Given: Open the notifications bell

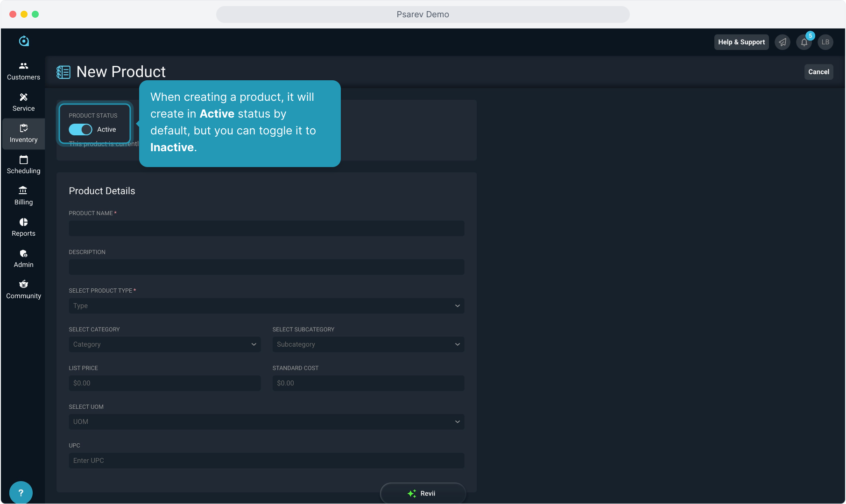Looking at the screenshot, I should (804, 42).
